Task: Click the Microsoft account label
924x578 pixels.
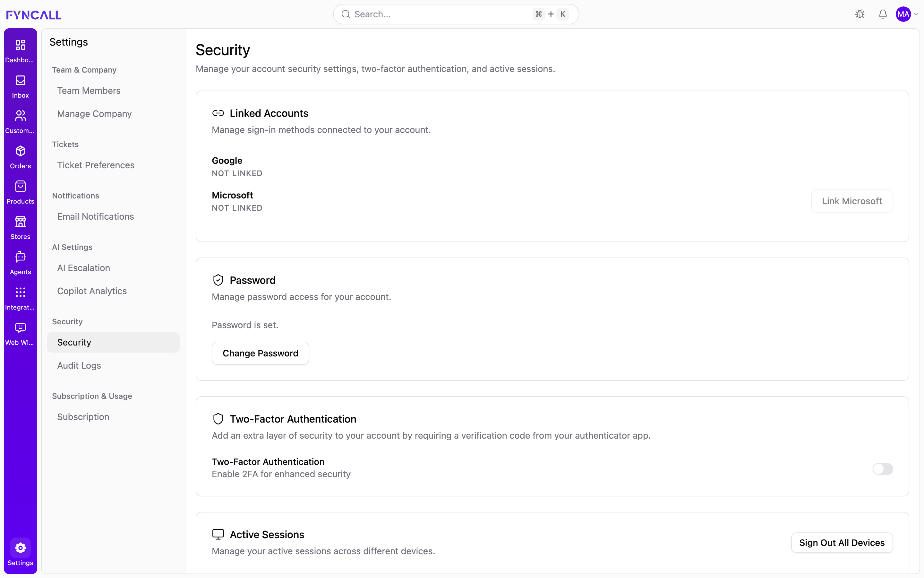Action: point(233,195)
